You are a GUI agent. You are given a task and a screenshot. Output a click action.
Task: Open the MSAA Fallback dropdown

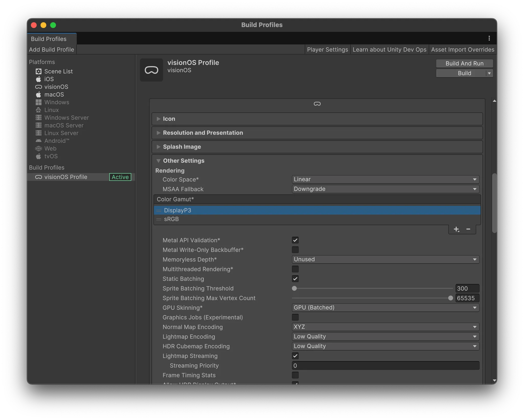pos(385,189)
